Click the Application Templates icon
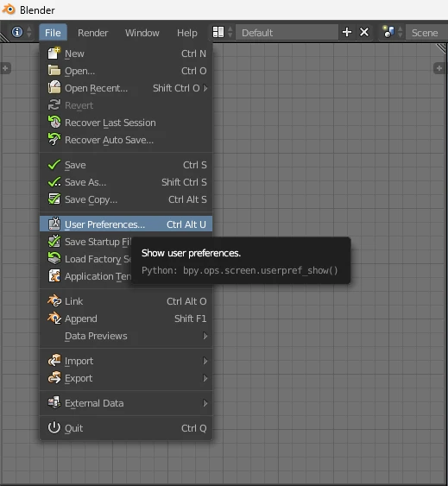 coord(54,275)
